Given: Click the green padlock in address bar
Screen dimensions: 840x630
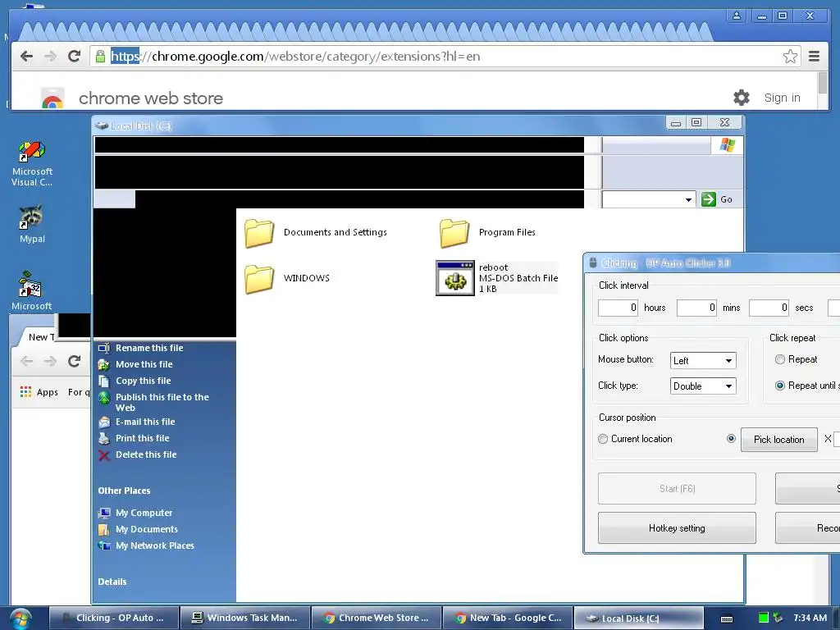Looking at the screenshot, I should point(100,57).
